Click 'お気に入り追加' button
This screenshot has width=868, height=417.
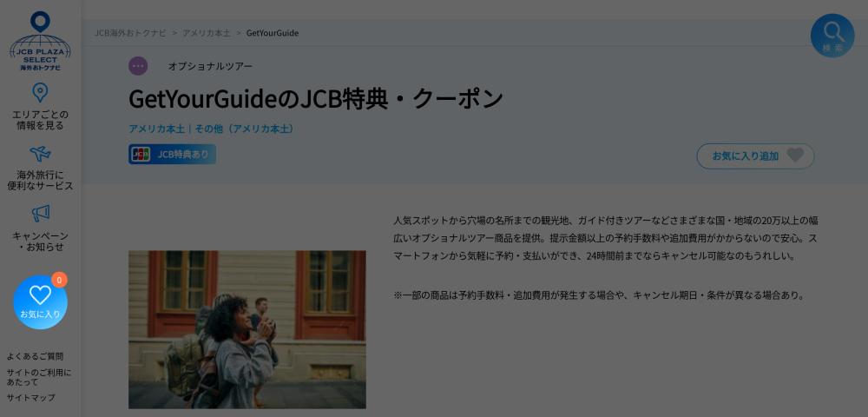[x=756, y=156]
